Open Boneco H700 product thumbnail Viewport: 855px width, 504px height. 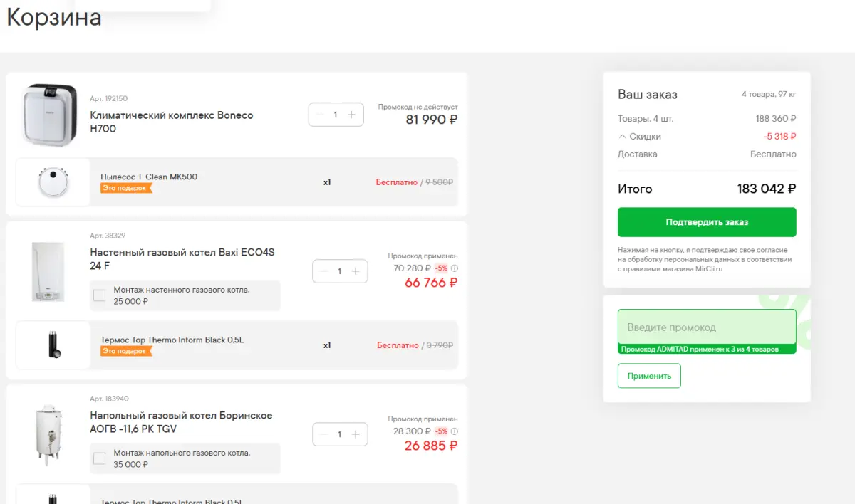coord(49,115)
